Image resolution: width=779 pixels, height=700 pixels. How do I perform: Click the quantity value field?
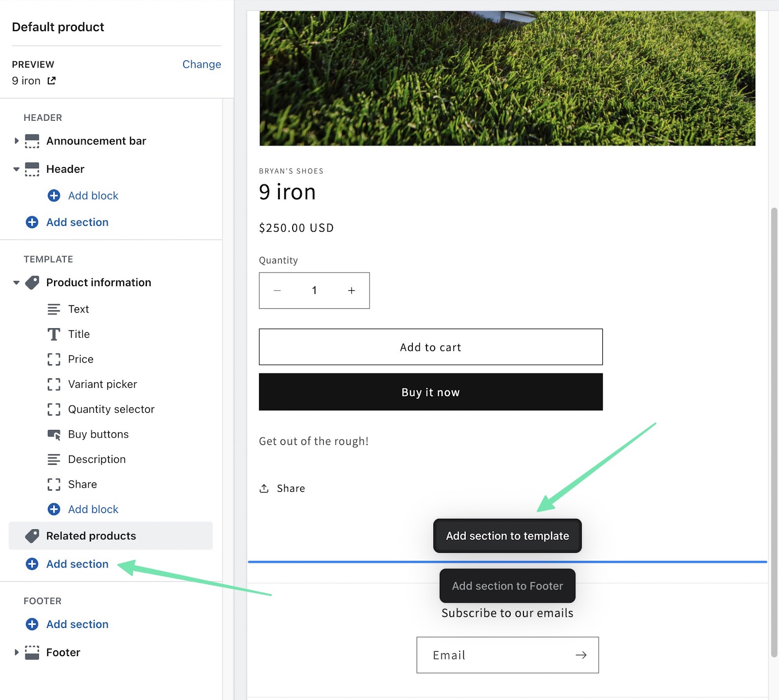[x=315, y=291]
